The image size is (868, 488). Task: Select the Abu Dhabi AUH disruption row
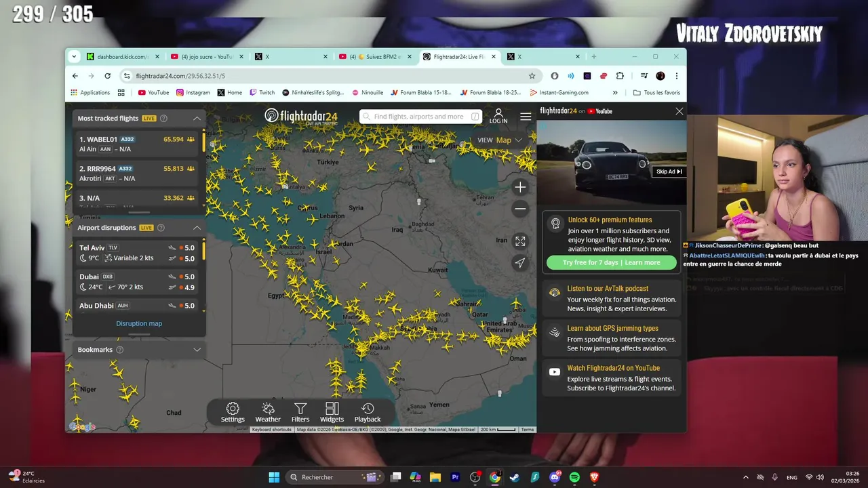(x=138, y=306)
